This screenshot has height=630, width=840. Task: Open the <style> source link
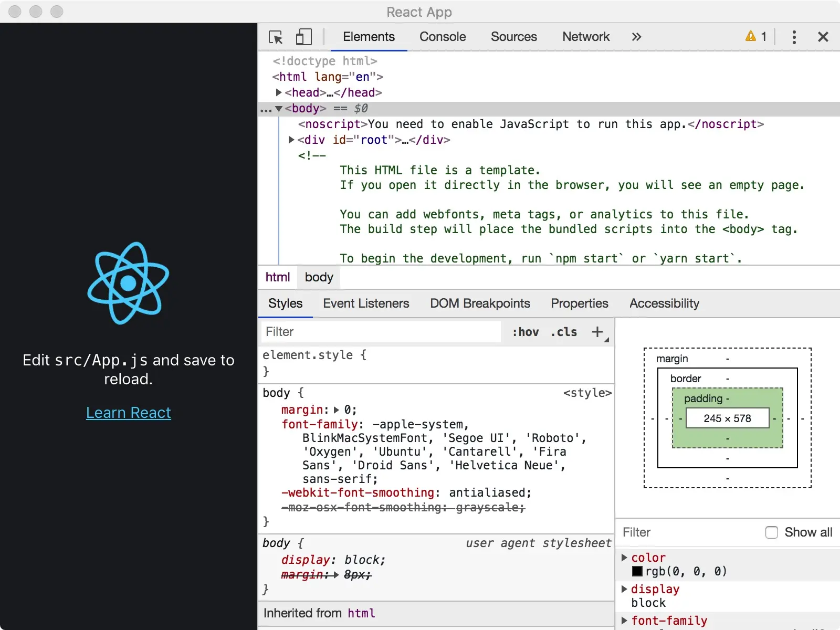pos(587,393)
